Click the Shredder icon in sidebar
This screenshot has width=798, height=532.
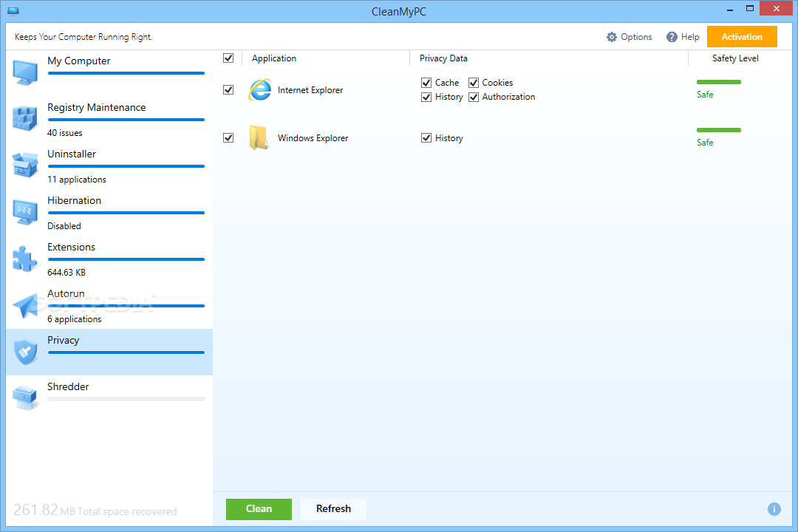(25, 398)
